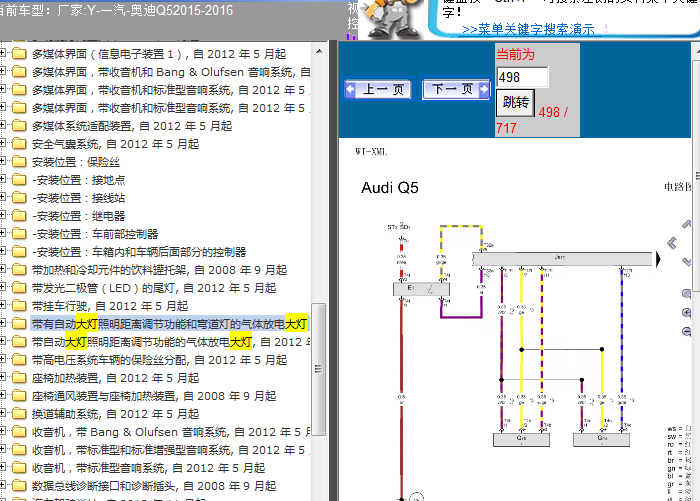Click folder icon for 安全气囊系统 row
700x501 pixels.
[x=19, y=144]
